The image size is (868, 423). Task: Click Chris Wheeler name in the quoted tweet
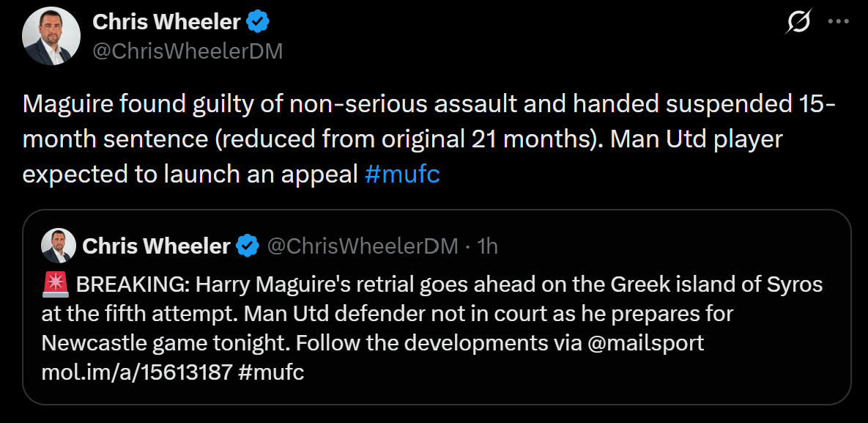click(156, 246)
